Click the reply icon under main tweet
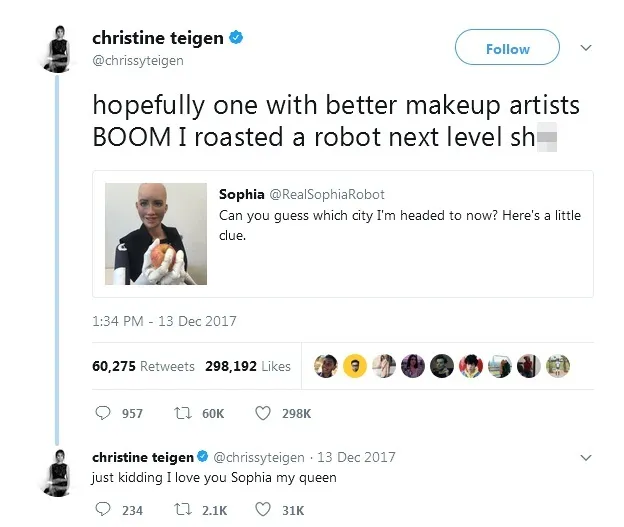This screenshot has height=527, width=624. pos(103,412)
